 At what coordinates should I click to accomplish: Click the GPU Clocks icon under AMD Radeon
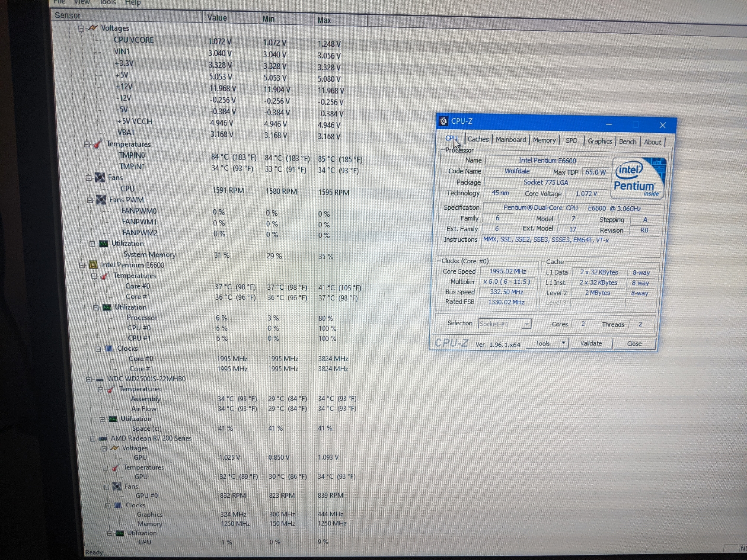pos(118,505)
